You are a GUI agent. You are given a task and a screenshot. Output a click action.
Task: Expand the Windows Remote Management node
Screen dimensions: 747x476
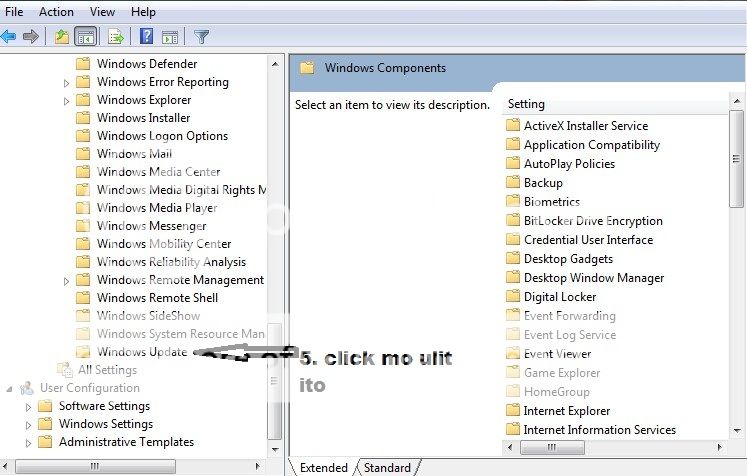point(67,280)
